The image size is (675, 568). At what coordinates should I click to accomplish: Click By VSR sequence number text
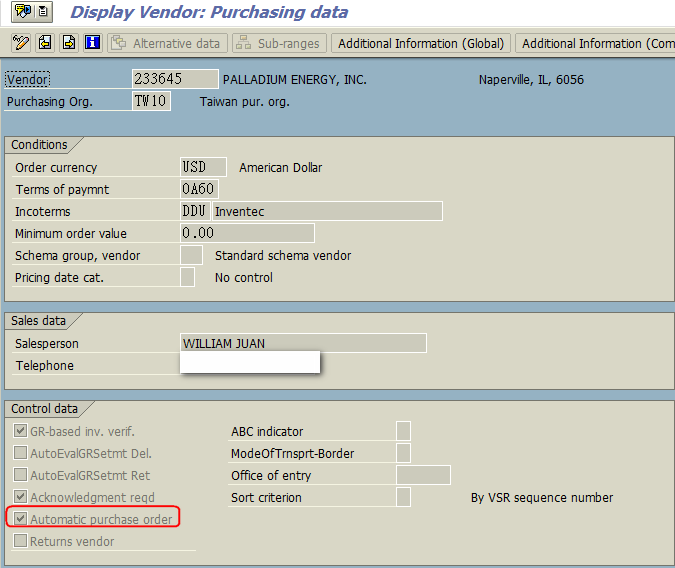click(542, 498)
